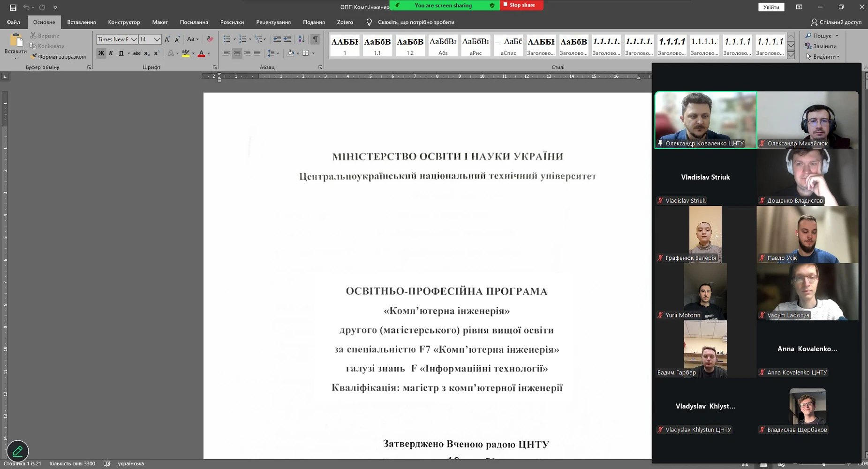868x469 pixels.
Task: Toggle bold (Ж) formatting
Action: [x=101, y=53]
